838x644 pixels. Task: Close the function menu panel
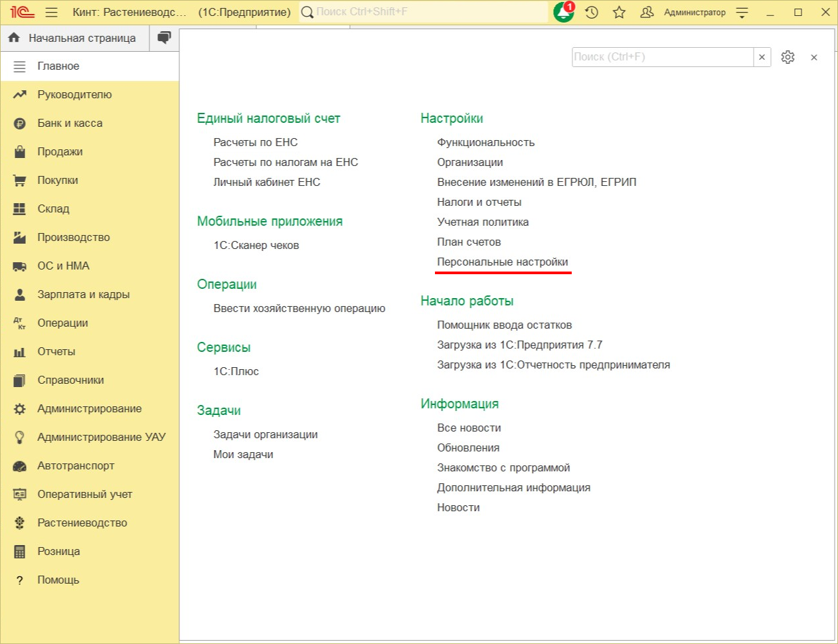coord(813,58)
